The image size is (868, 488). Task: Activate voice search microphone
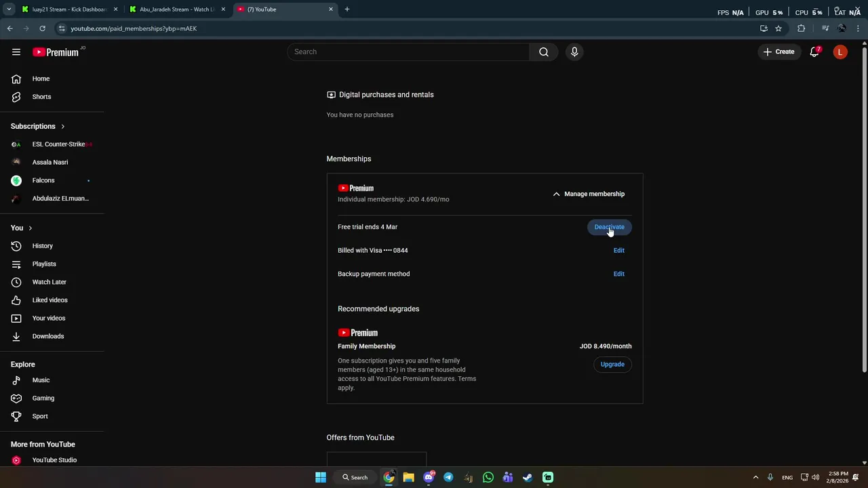574,52
